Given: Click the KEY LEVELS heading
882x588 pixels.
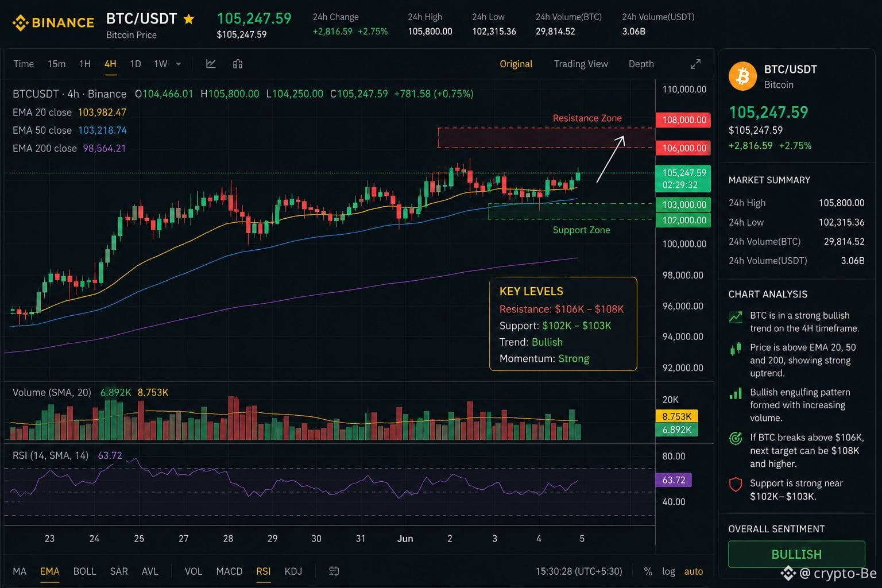Looking at the screenshot, I should click(531, 291).
